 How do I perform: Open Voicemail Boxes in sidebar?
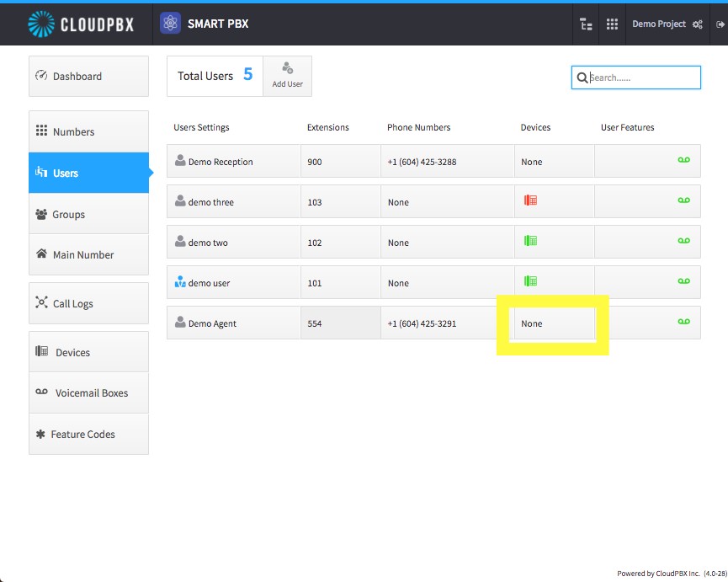pyautogui.click(x=88, y=393)
